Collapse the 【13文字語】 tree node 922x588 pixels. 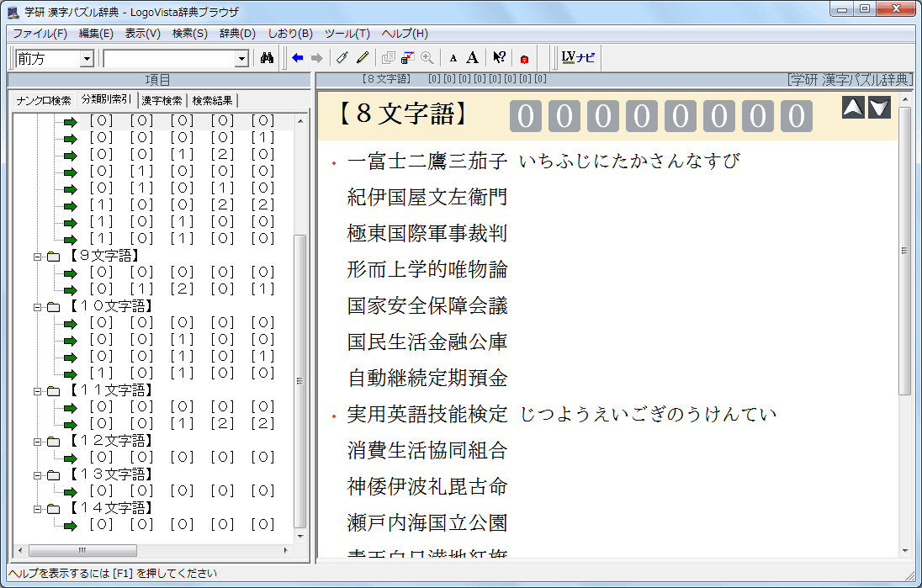click(37, 475)
